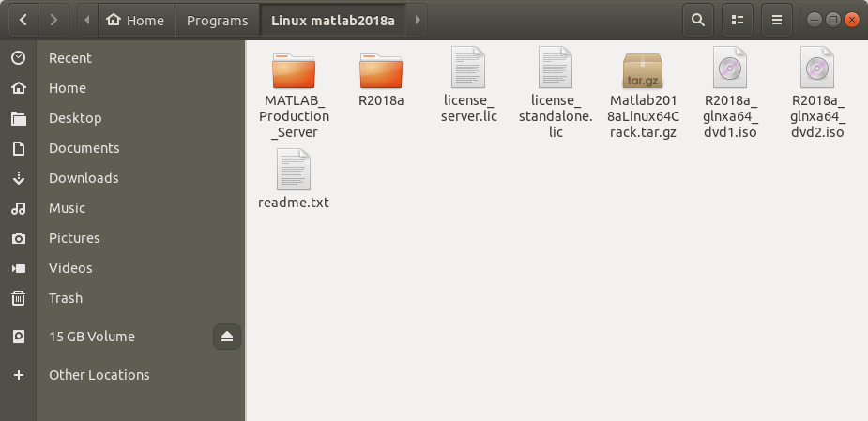Open Videos in the sidebar
This screenshot has width=868, height=421.
tap(70, 268)
